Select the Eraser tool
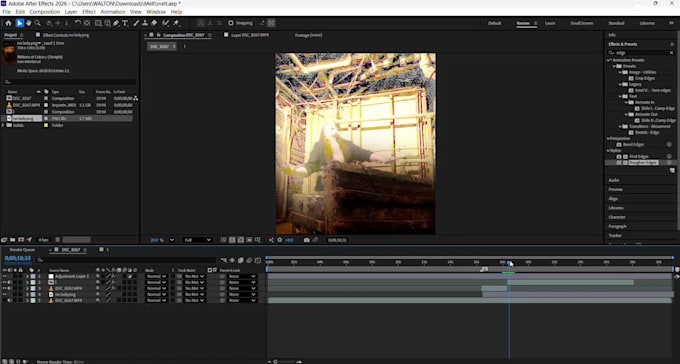Screen dimensions: 680x364 click(x=154, y=23)
